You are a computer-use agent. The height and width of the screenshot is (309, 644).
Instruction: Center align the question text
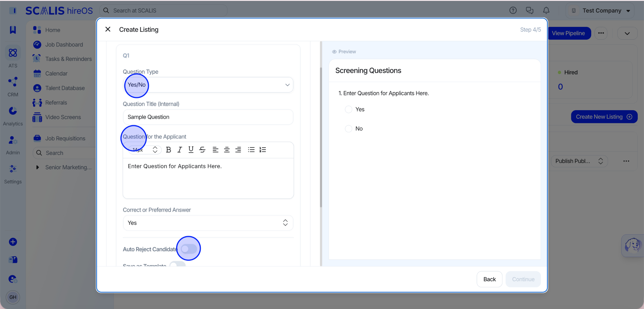click(x=227, y=150)
